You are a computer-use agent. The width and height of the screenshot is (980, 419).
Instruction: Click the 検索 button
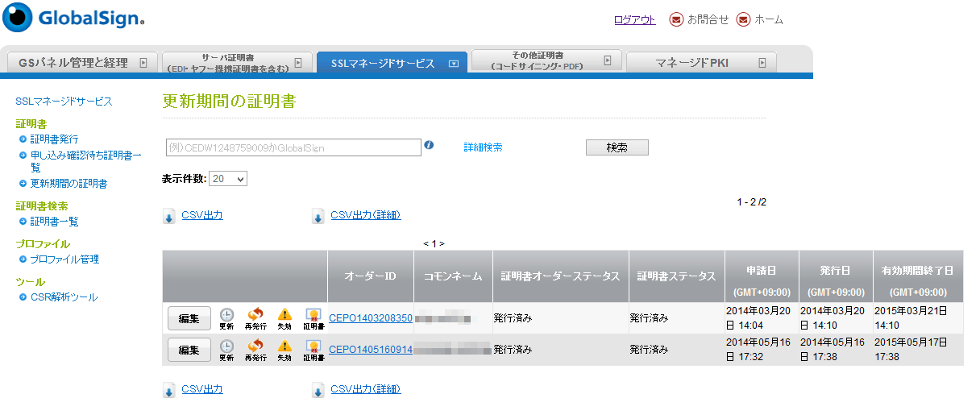pyautogui.click(x=617, y=147)
